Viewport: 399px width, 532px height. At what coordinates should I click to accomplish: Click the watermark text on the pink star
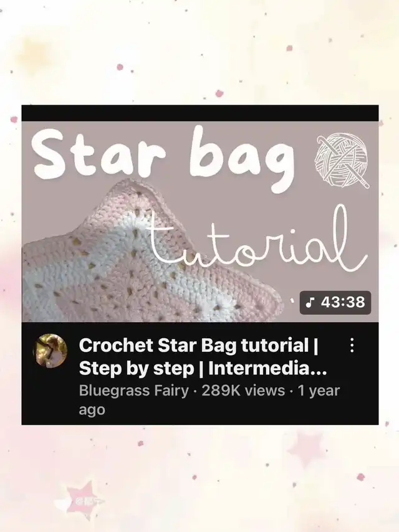coord(89,501)
